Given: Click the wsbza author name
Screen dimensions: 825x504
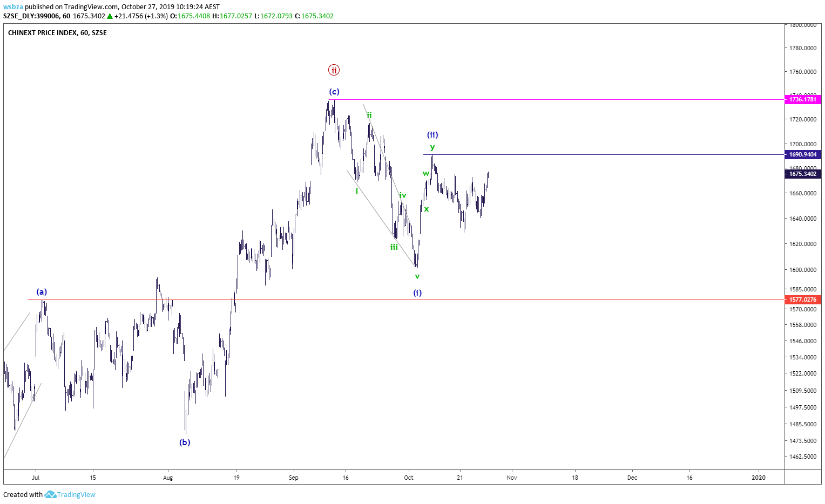Looking at the screenshot, I should click(x=13, y=7).
